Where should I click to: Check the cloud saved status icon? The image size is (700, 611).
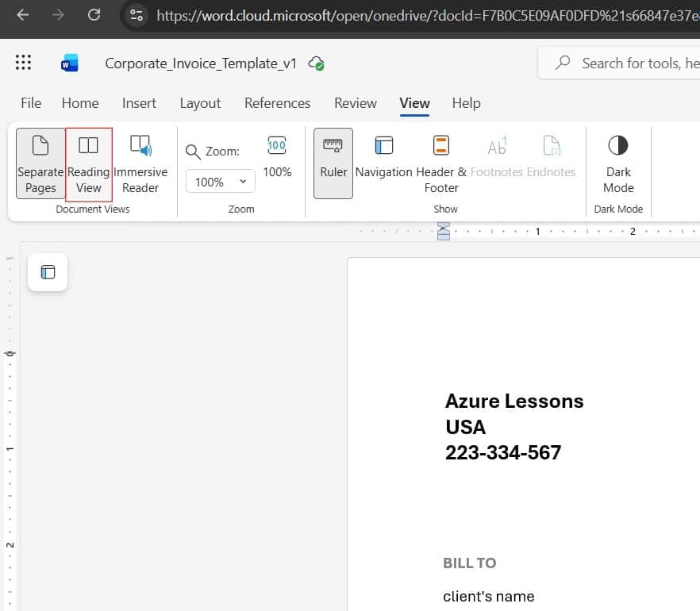point(316,63)
